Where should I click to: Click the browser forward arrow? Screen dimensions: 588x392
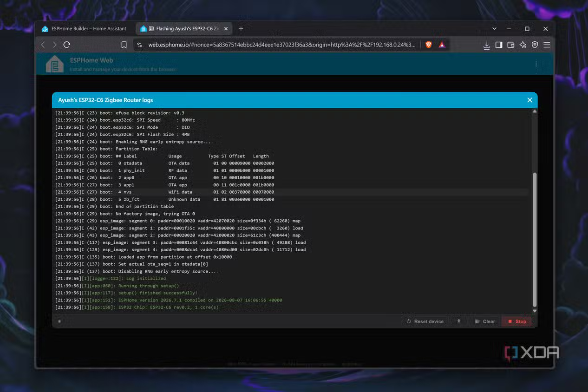tap(55, 45)
